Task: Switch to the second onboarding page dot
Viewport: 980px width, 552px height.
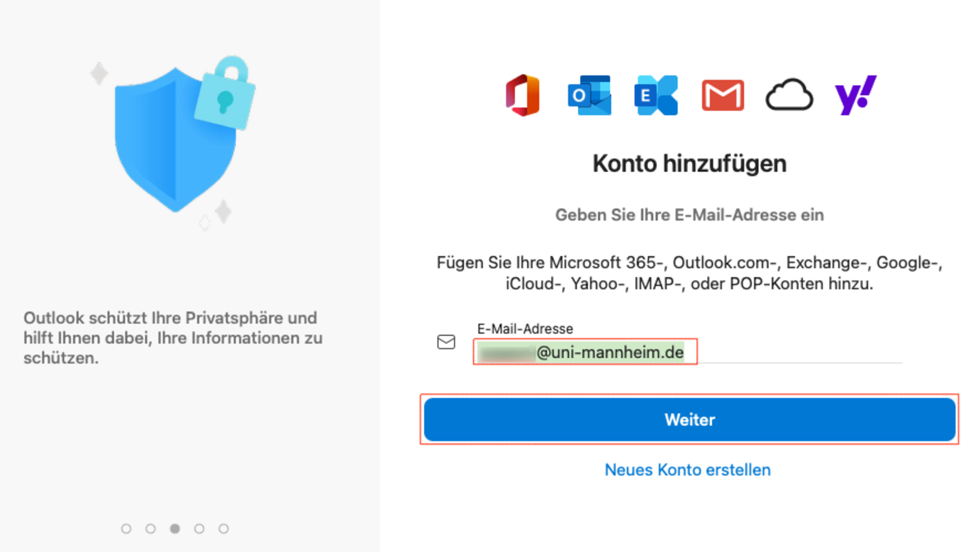Action: [x=150, y=528]
